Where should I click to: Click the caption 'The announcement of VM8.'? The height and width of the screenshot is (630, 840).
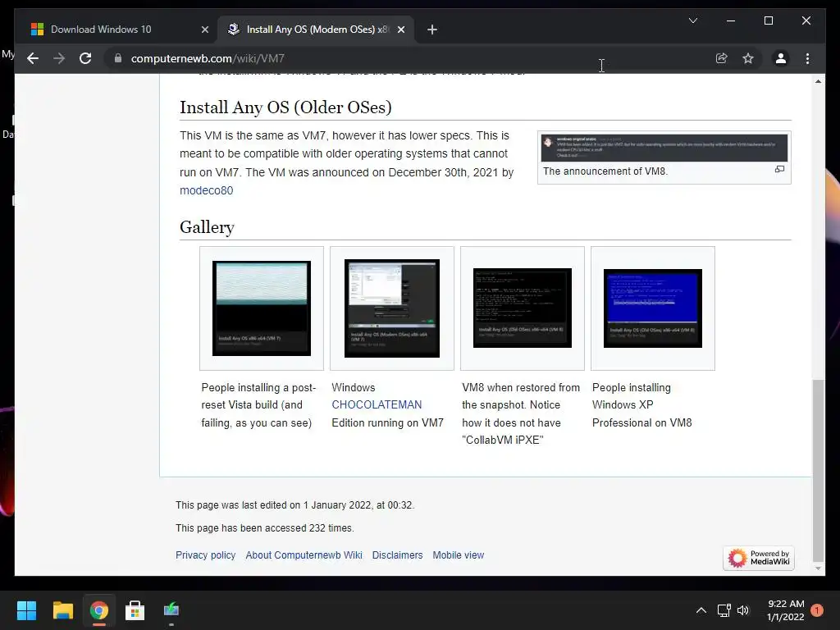605,171
